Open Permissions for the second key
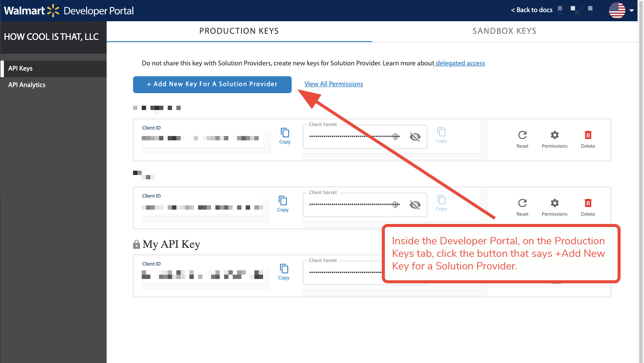 tap(554, 207)
